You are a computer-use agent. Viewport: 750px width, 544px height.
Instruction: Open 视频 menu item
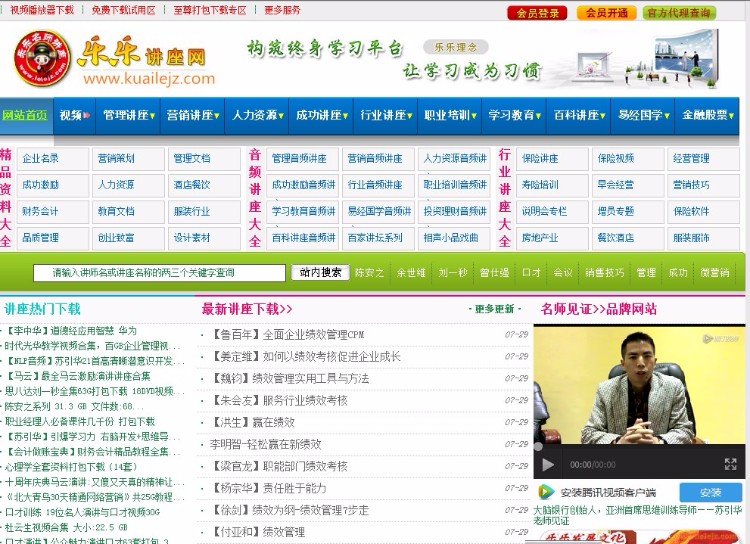coord(75,115)
